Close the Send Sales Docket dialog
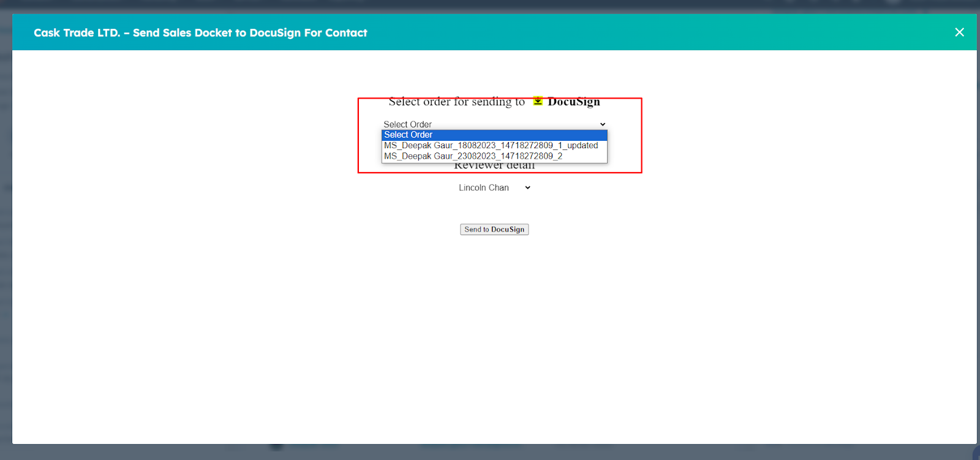This screenshot has height=460, width=980. tap(959, 32)
